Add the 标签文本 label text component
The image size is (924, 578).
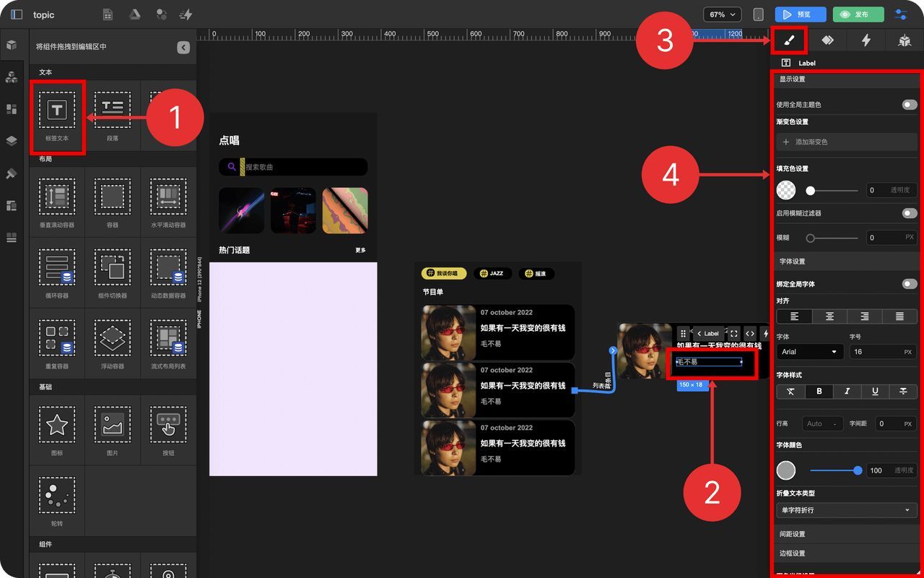(x=57, y=116)
